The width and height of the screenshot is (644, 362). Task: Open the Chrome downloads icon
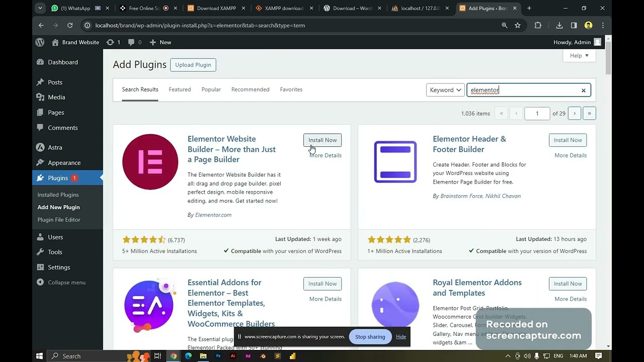[x=559, y=25]
